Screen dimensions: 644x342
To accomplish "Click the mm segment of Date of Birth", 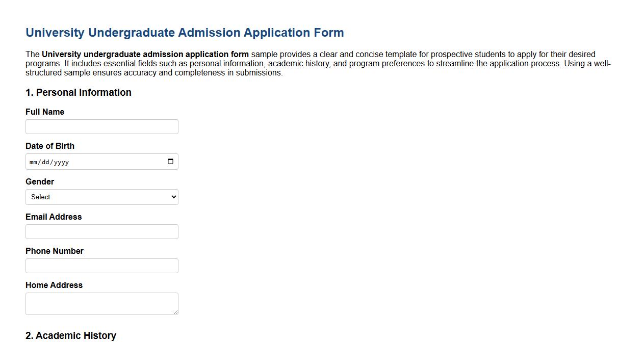I will pyautogui.click(x=33, y=162).
